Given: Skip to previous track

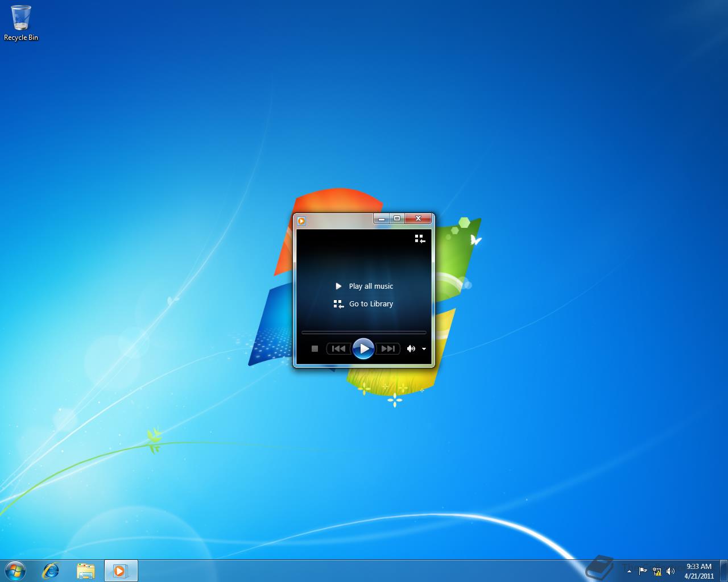Looking at the screenshot, I should tap(338, 348).
